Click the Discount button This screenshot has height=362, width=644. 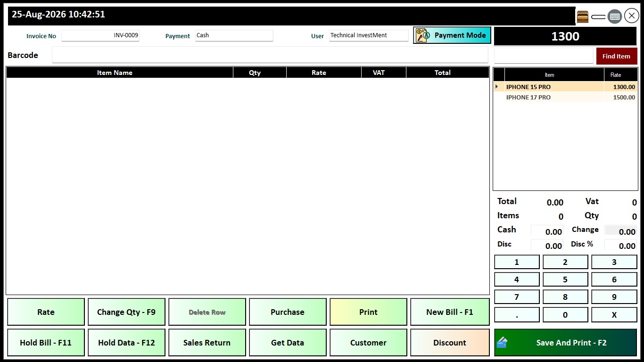pyautogui.click(x=450, y=343)
